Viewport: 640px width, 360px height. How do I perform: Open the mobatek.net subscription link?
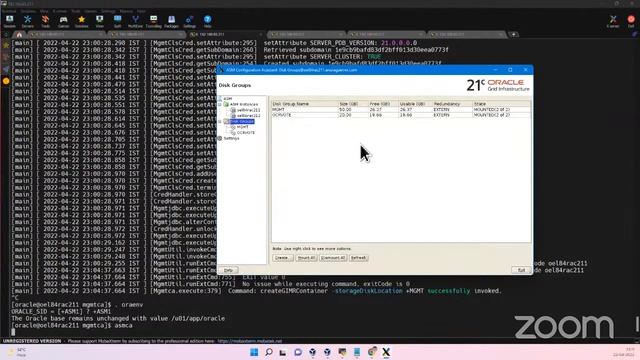click(x=250, y=341)
